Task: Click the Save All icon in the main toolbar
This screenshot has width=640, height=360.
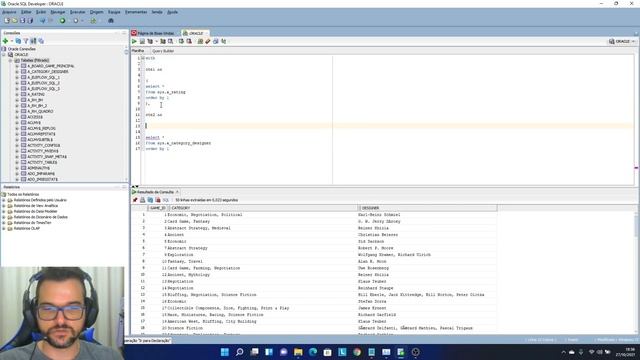Action: pyautogui.click(x=30, y=20)
